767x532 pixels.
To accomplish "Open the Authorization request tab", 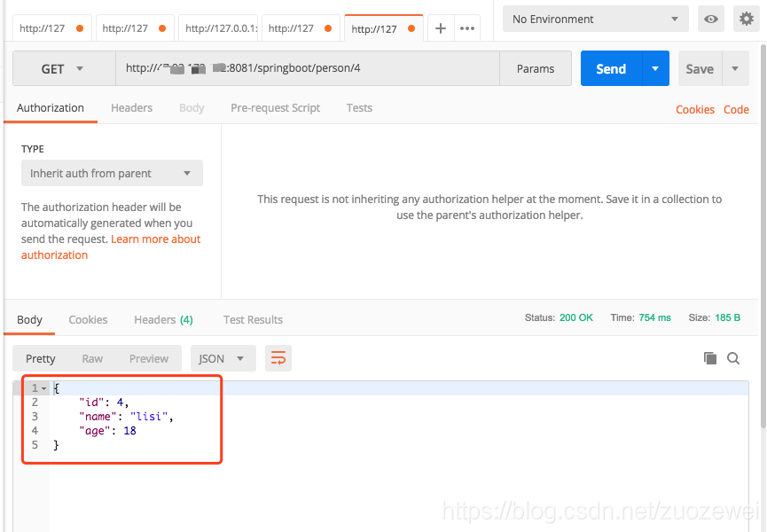I will (x=51, y=107).
